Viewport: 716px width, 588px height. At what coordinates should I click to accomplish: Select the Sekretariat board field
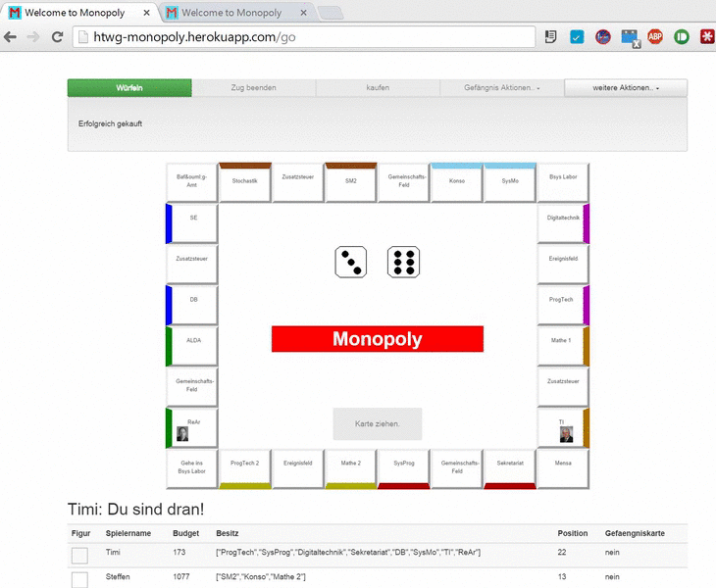[510, 469]
